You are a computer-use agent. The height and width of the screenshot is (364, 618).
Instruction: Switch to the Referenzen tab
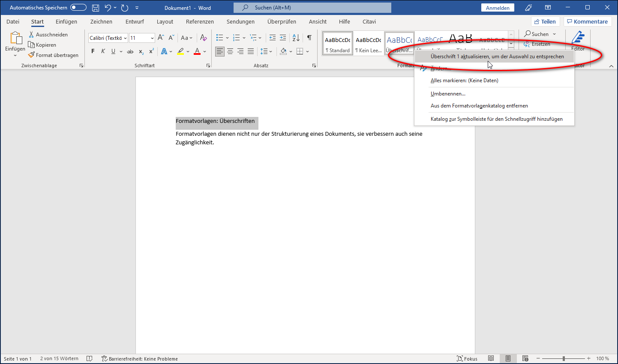[200, 21]
